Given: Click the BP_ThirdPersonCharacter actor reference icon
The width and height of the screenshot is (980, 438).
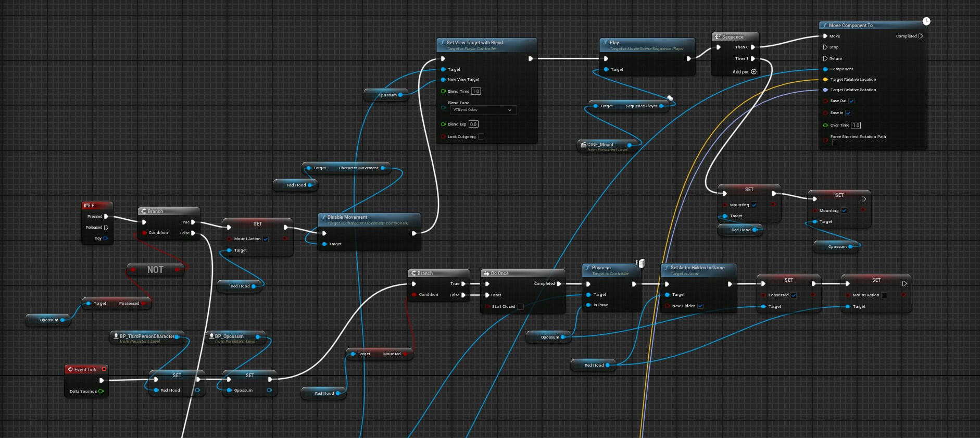Looking at the screenshot, I should [116, 336].
